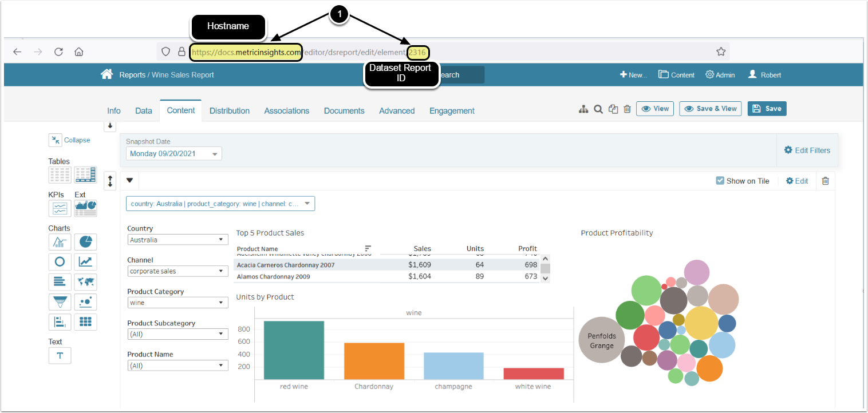Add a pie chart from Charts panel

pos(85,242)
